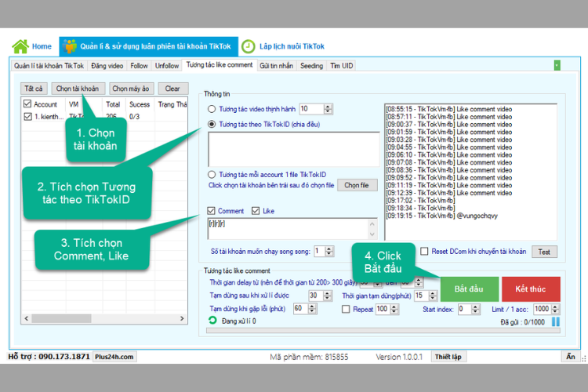
Task: Toggle the Comment checkbox
Action: (211, 211)
